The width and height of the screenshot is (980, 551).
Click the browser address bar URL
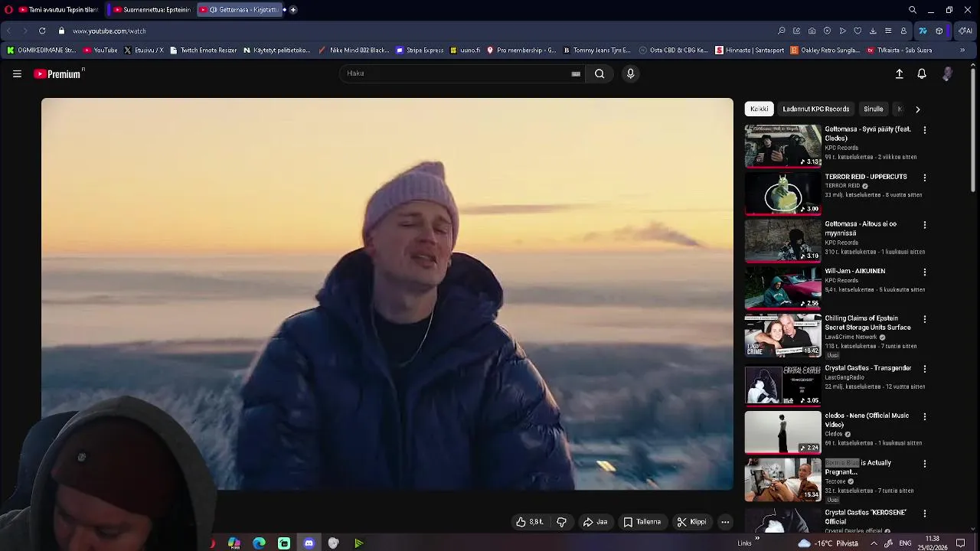click(x=109, y=31)
